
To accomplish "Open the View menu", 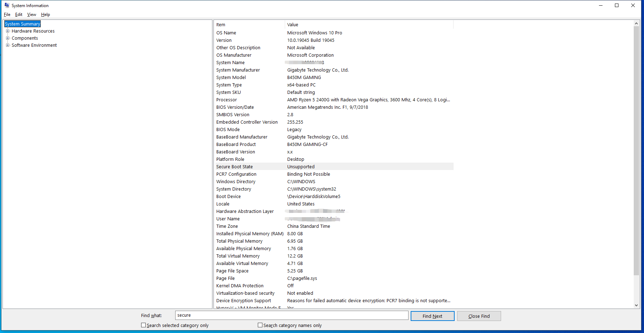I will pyautogui.click(x=31, y=15).
